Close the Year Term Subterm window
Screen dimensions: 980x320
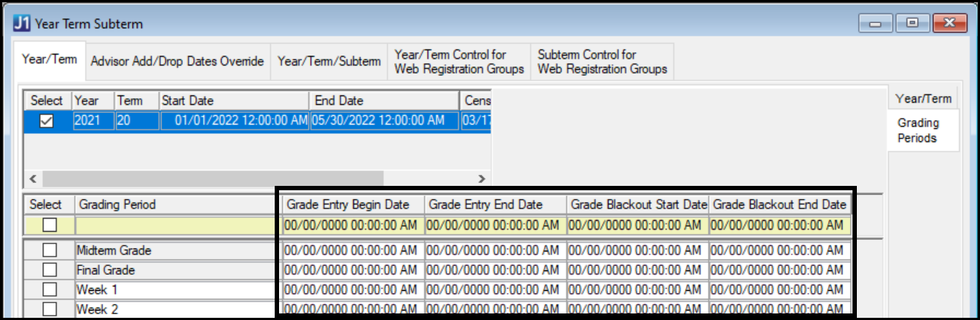coord(948,23)
